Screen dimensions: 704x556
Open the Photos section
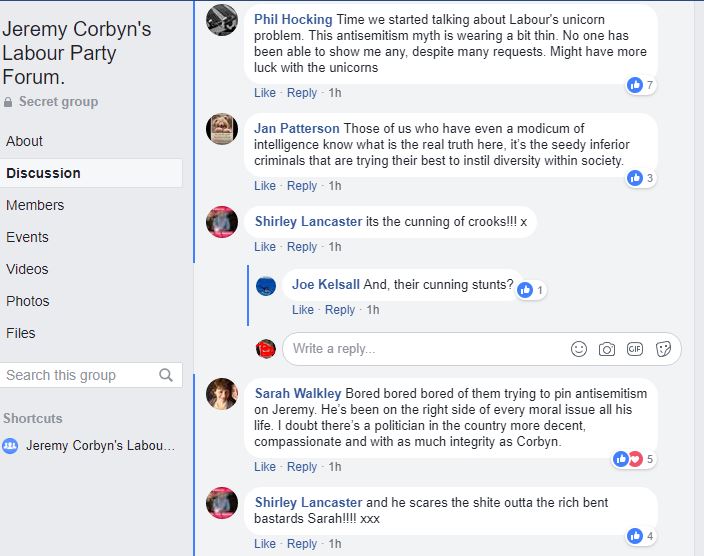click(28, 301)
